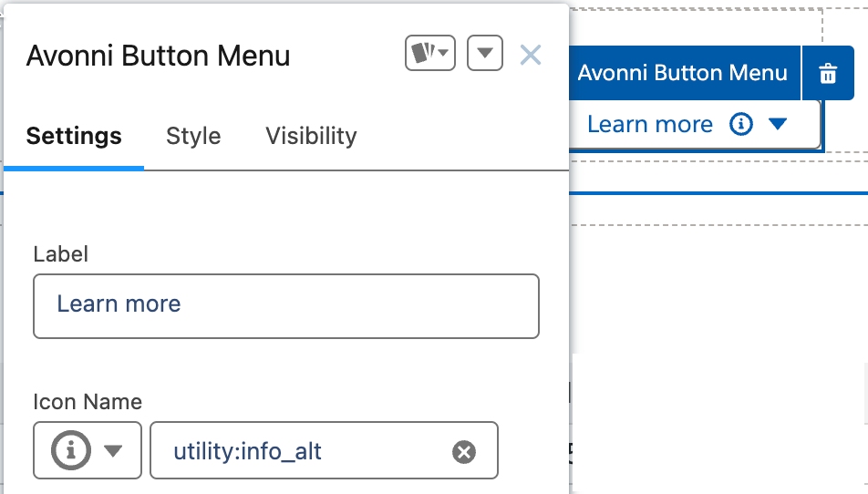Screen dimensions: 868x494
Task: Open the Icon Name picker dropdown arrow
Action: click(x=113, y=450)
